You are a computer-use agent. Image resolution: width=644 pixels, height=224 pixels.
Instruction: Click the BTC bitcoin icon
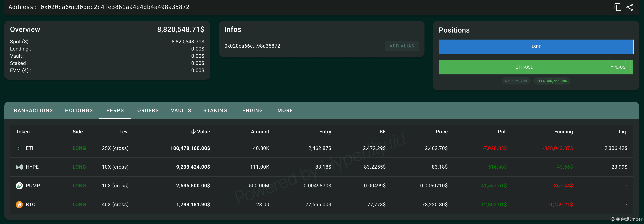coord(19,204)
